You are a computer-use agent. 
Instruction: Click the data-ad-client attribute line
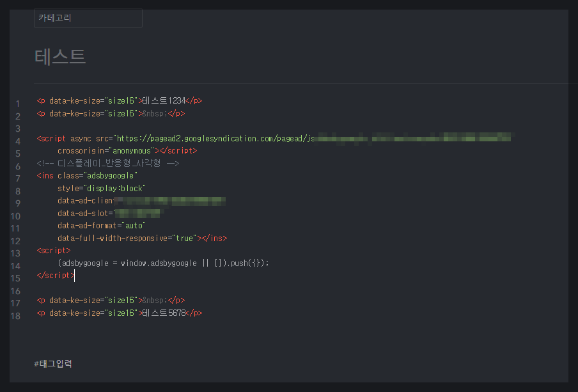coord(141,201)
